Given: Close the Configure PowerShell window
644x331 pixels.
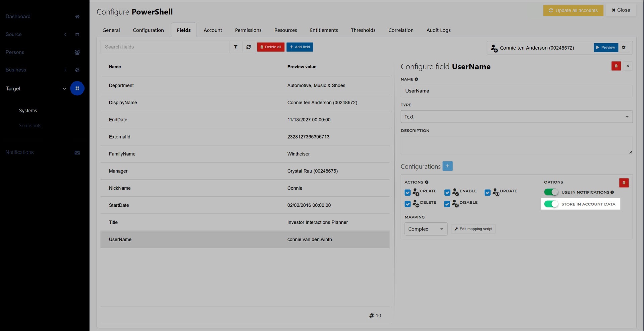Looking at the screenshot, I should 621,10.
